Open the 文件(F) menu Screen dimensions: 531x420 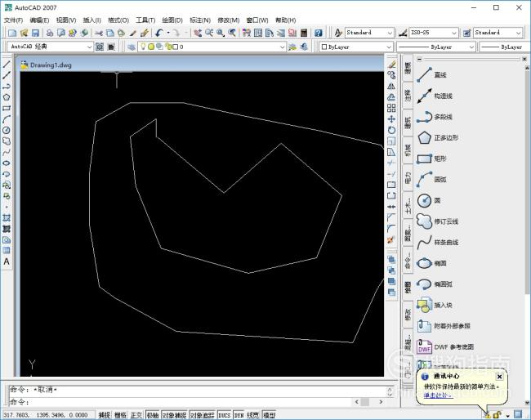(x=14, y=20)
